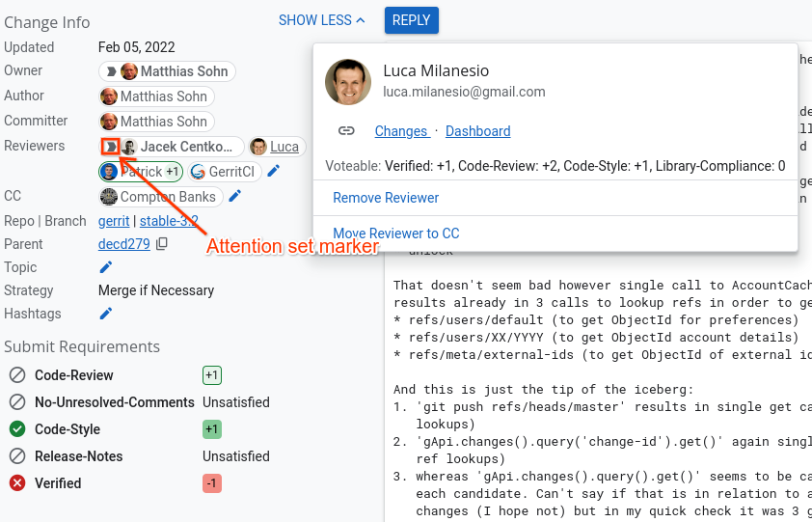Edit the CC list with pencil icon

coord(234,197)
